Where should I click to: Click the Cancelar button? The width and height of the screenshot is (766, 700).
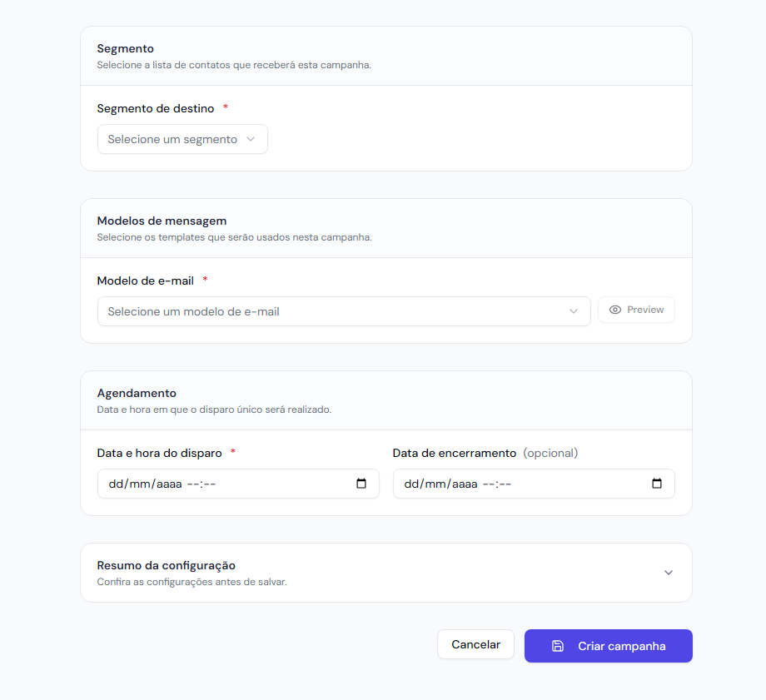click(x=475, y=644)
